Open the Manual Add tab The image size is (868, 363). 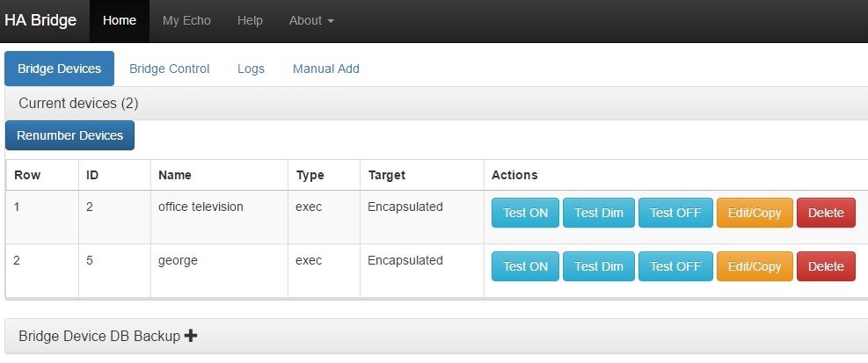pos(325,69)
